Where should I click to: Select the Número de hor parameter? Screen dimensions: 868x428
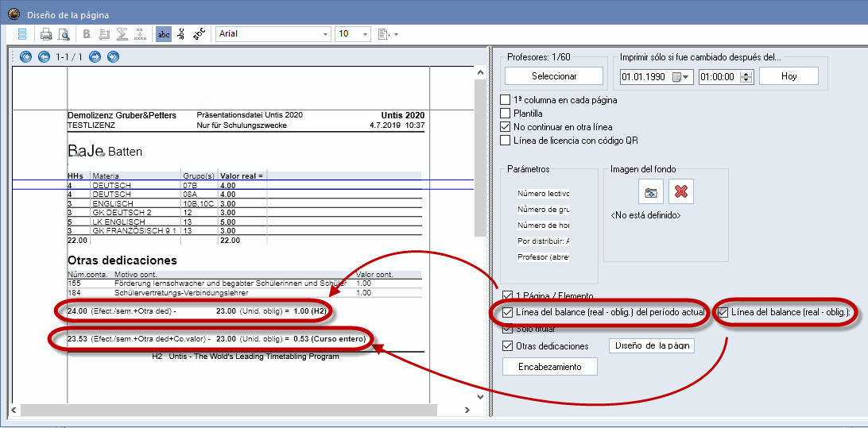[544, 225]
